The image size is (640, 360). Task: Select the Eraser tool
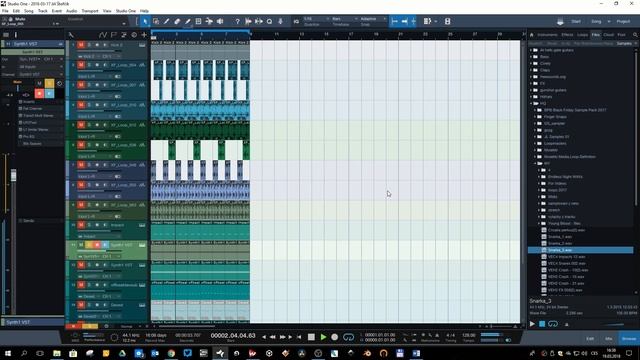pyautogui.click(x=177, y=21)
